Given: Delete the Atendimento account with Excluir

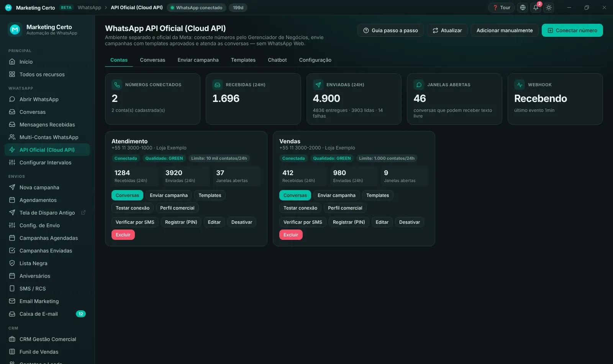Looking at the screenshot, I should point(123,235).
